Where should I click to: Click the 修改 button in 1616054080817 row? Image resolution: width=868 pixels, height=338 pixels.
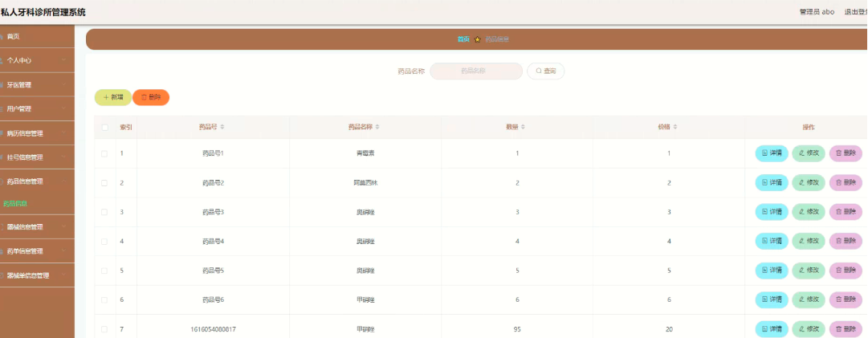pos(809,329)
